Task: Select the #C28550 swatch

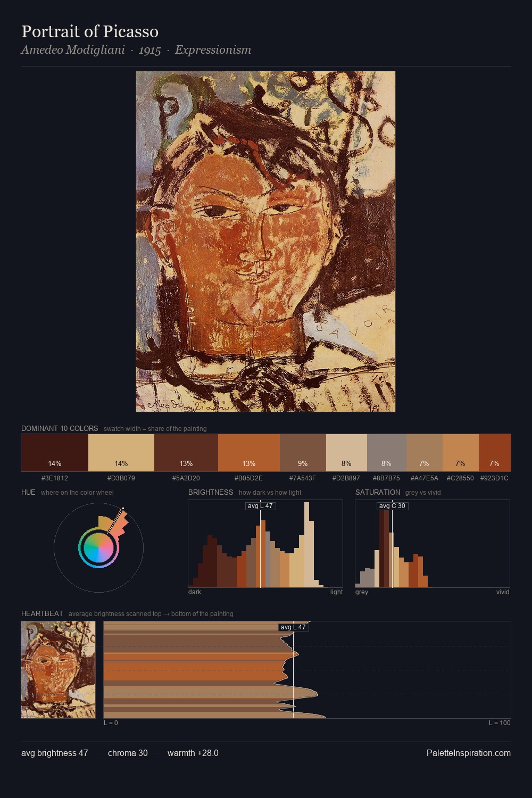Action: click(x=461, y=453)
